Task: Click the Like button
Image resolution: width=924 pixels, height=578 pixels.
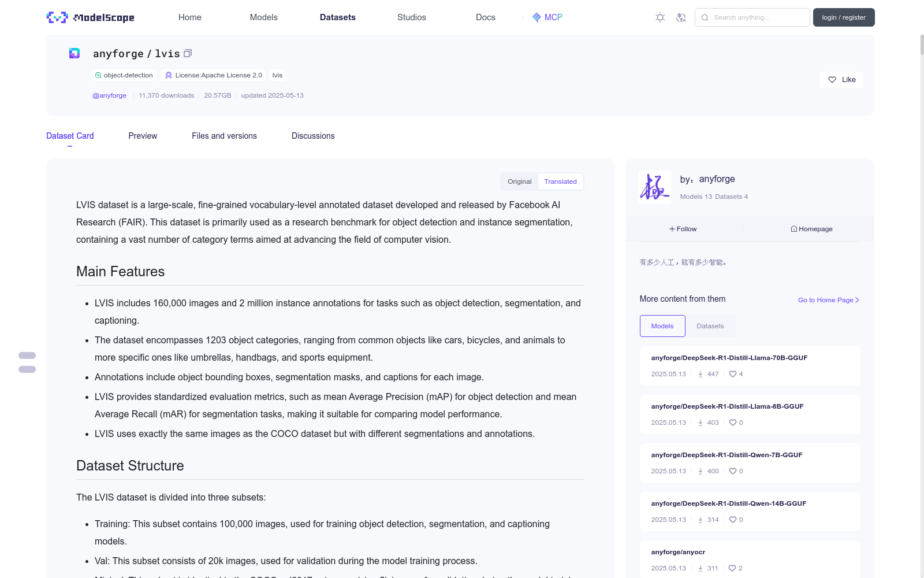Action: (841, 80)
